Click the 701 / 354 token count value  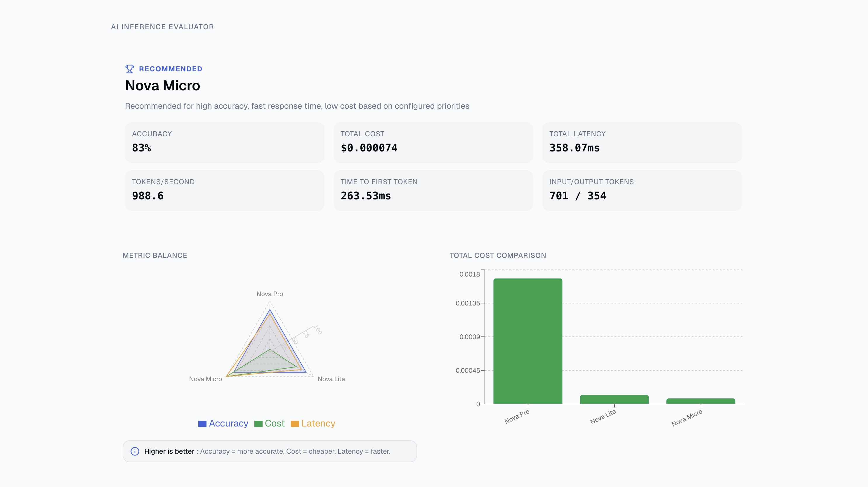pyautogui.click(x=577, y=196)
